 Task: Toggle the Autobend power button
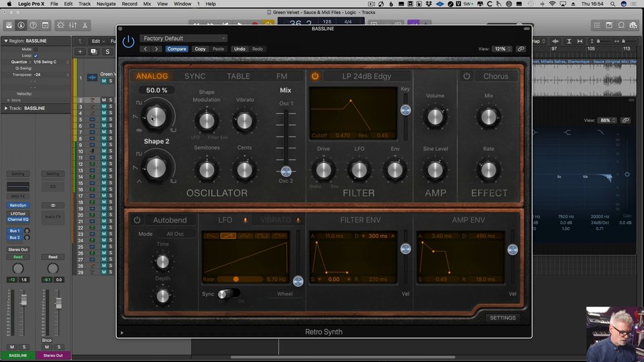pos(137,220)
